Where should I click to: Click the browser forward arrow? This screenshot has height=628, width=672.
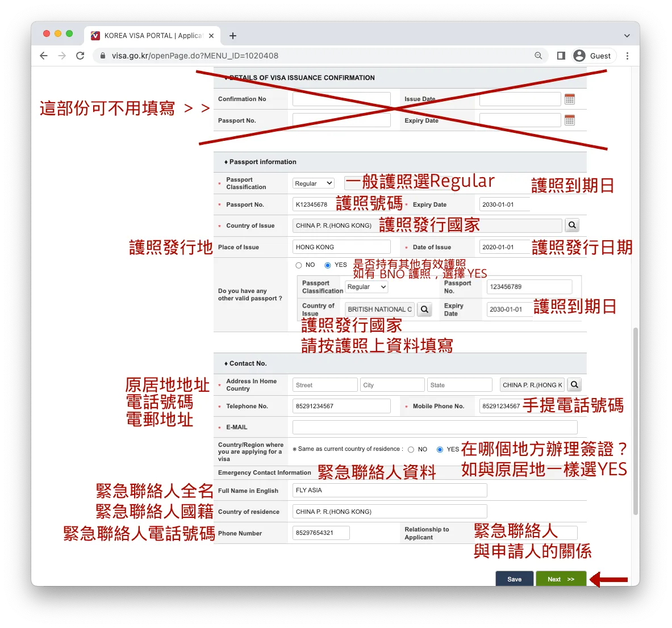click(62, 56)
